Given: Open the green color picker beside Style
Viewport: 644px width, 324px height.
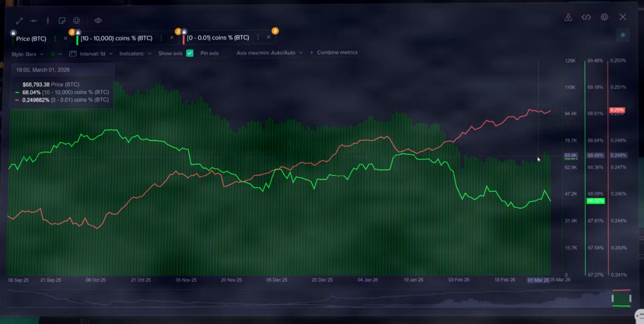Looking at the screenshot, I should (x=56, y=54).
